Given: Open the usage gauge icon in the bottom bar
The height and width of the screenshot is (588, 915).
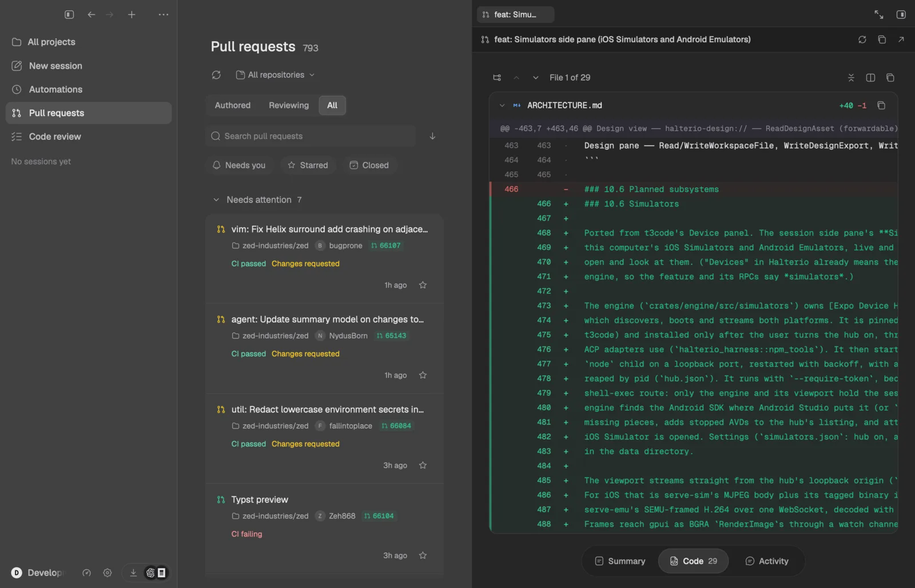Looking at the screenshot, I should (x=87, y=573).
